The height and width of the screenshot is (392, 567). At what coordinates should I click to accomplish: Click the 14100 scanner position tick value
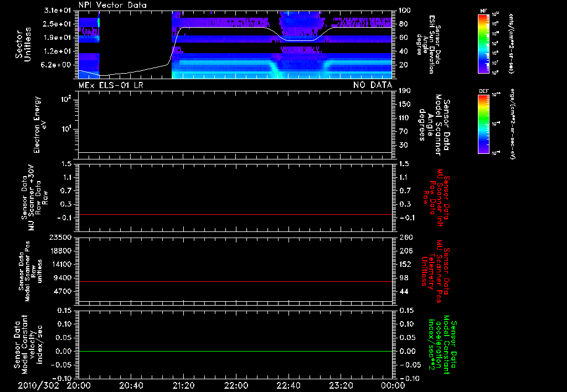click(x=60, y=264)
